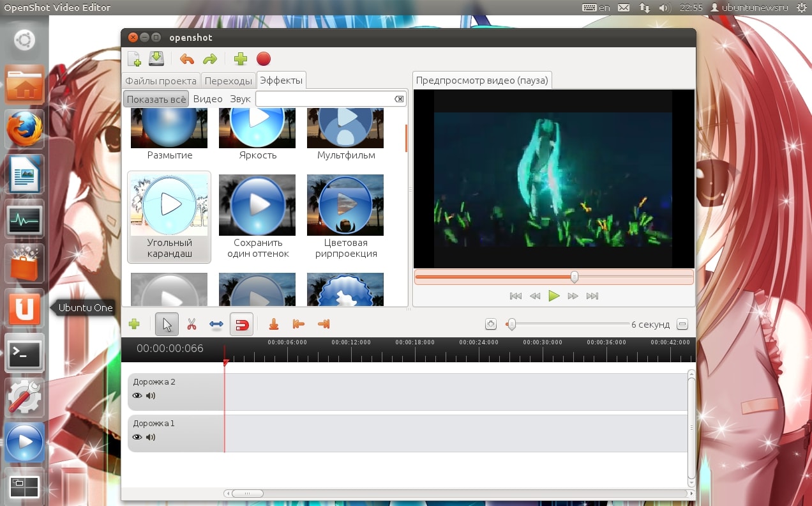Image resolution: width=812 pixels, height=506 pixels.
Task: Fast forward the preview video
Action: [x=573, y=296]
